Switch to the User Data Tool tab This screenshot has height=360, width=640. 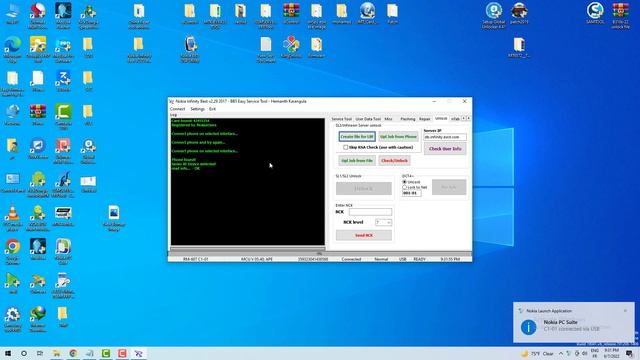[x=368, y=119]
